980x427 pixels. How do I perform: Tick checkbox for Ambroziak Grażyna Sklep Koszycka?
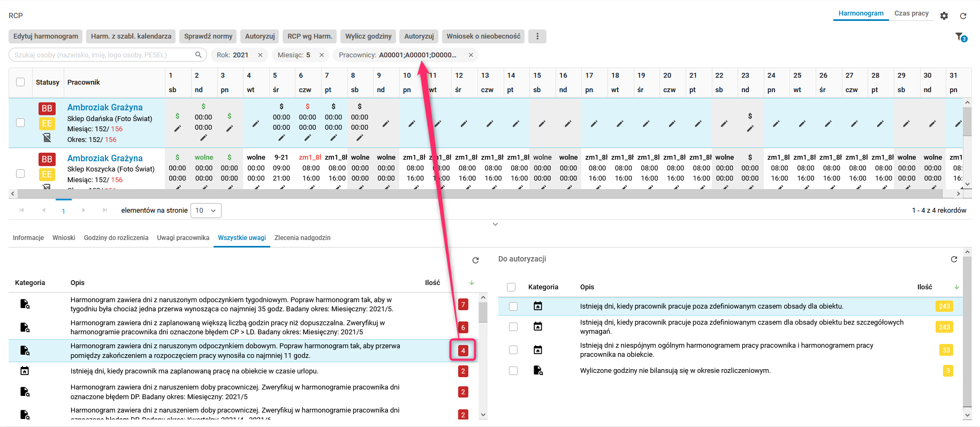click(x=20, y=174)
